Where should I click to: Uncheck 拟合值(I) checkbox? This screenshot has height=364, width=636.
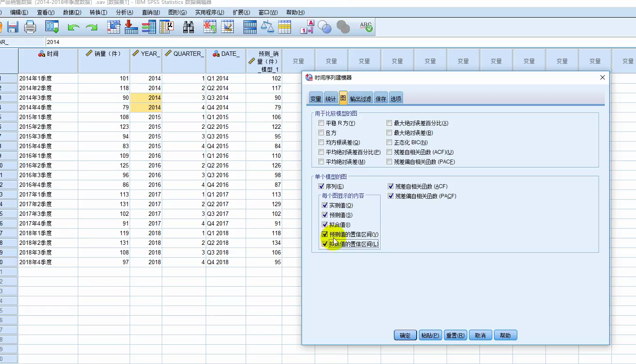[325, 225]
